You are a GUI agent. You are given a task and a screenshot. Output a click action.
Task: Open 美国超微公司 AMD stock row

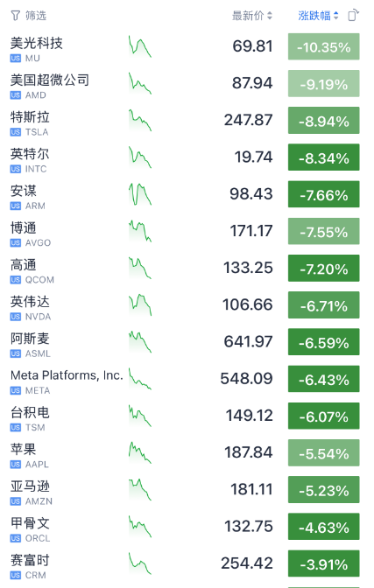point(185,83)
